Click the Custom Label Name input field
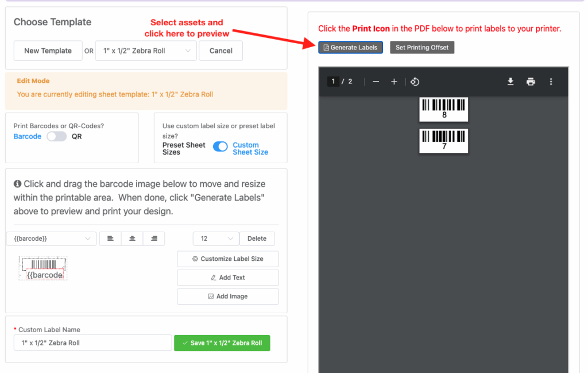The height and width of the screenshot is (373, 588). click(92, 343)
